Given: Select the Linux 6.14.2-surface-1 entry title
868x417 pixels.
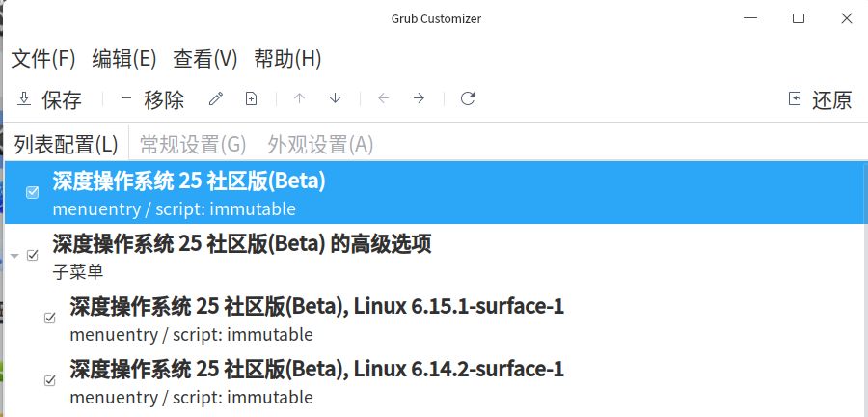Looking at the screenshot, I should point(316,369).
